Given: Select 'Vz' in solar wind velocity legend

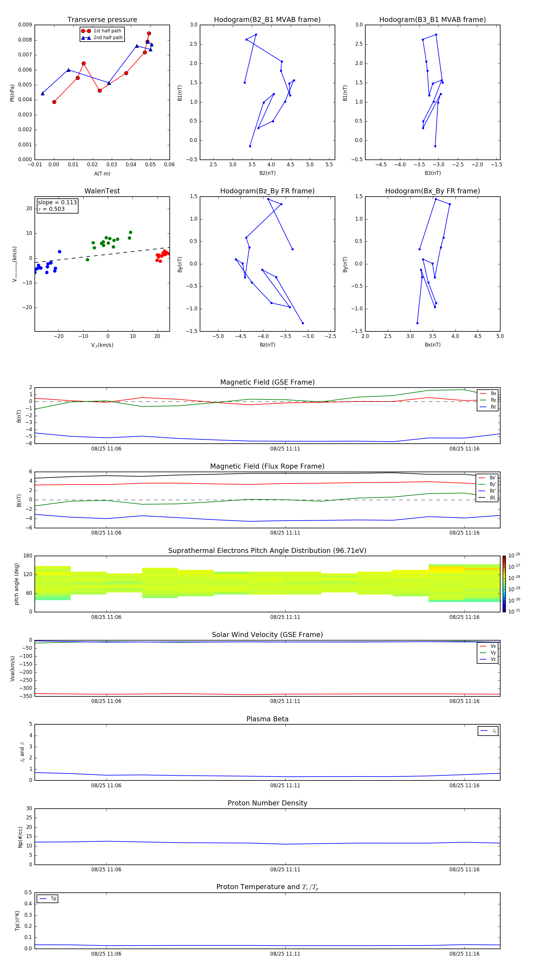Looking at the screenshot, I should [x=488, y=659].
